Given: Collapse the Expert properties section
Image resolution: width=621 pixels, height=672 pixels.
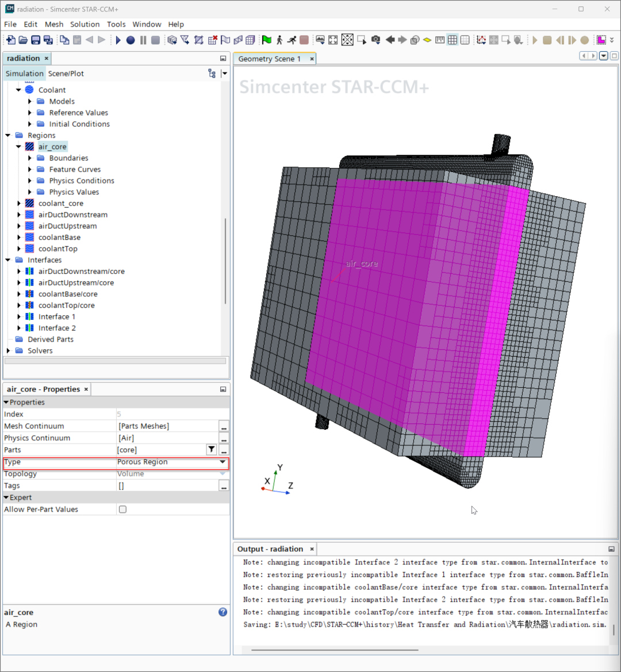Looking at the screenshot, I should tap(6, 497).
